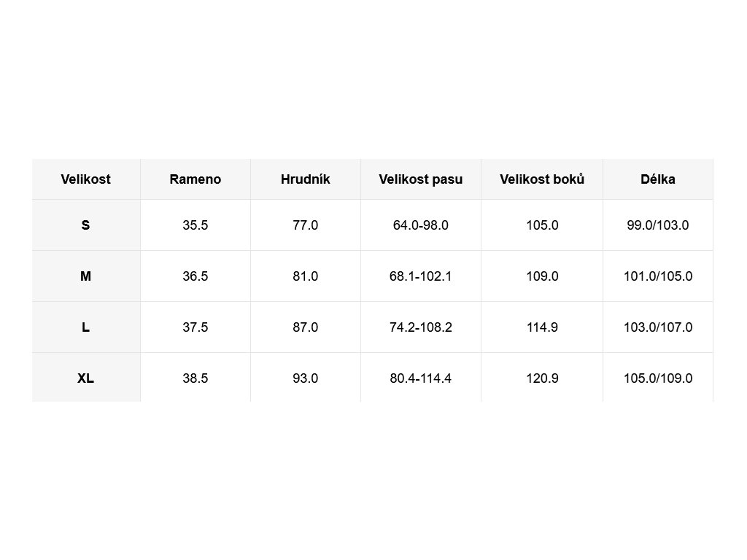Click the Rameno column header
Image resolution: width=747 pixels, height=560 pixels.
point(196,179)
